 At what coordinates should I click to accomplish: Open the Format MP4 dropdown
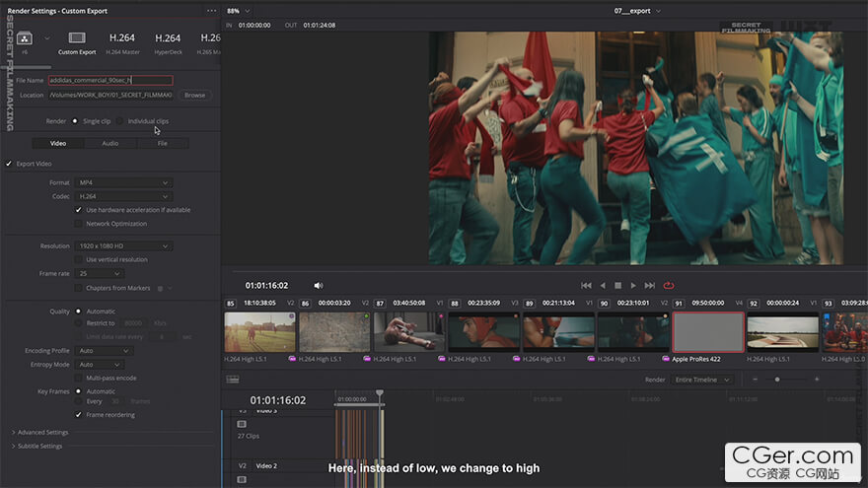pyautogui.click(x=123, y=182)
